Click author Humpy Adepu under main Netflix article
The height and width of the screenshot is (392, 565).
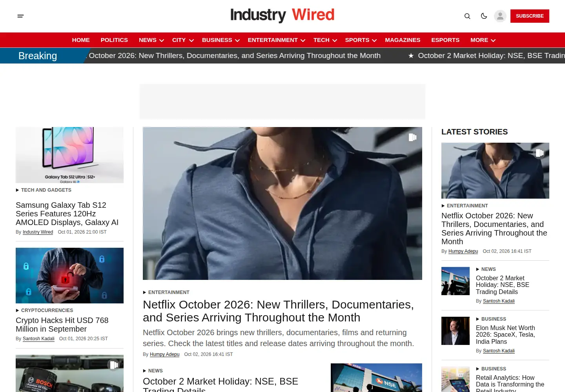tap(164, 354)
